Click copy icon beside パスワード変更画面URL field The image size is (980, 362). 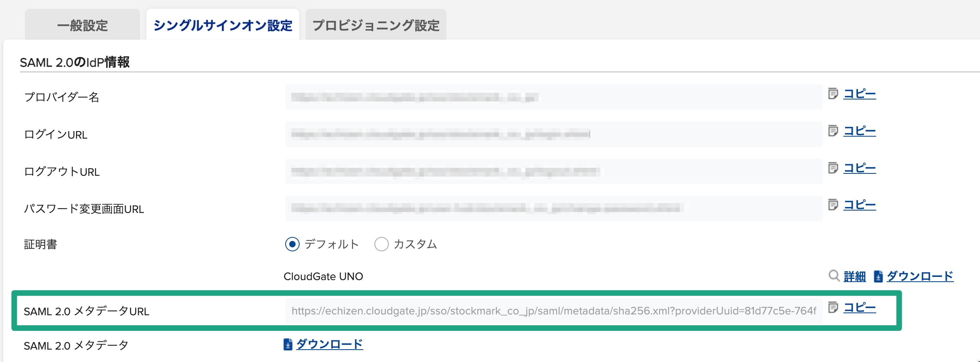[x=833, y=205]
